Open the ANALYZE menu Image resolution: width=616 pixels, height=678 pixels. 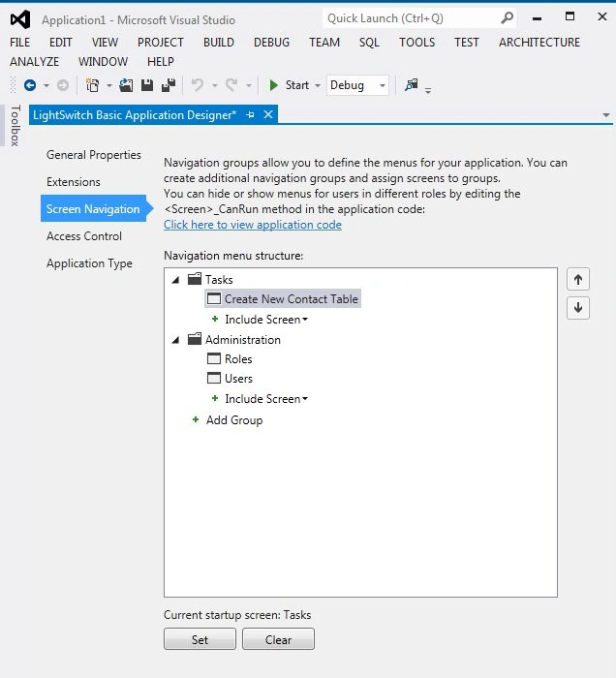[x=34, y=62]
